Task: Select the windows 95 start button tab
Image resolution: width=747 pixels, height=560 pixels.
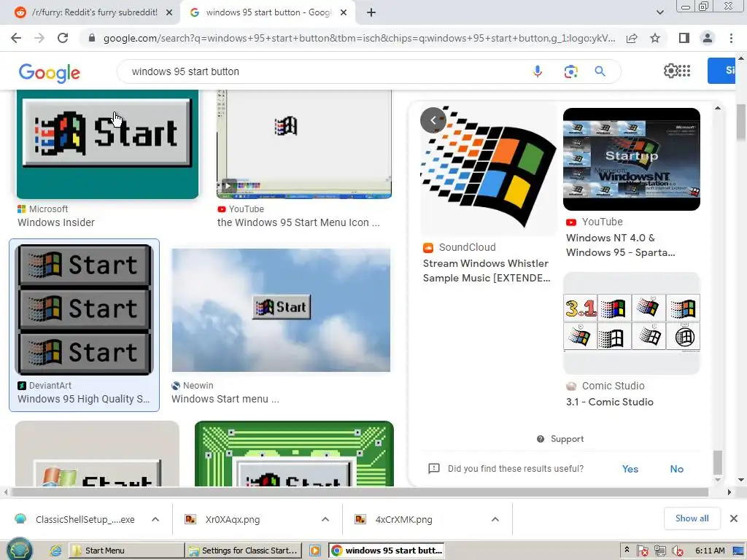Action: point(268,12)
